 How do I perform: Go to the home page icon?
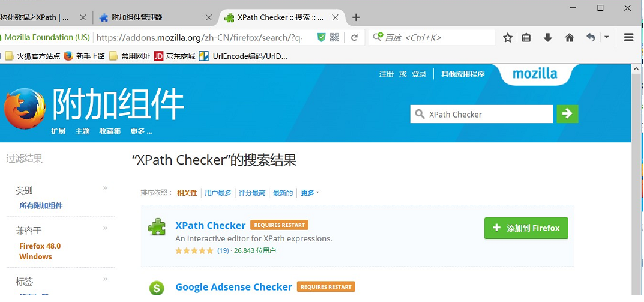pos(569,38)
